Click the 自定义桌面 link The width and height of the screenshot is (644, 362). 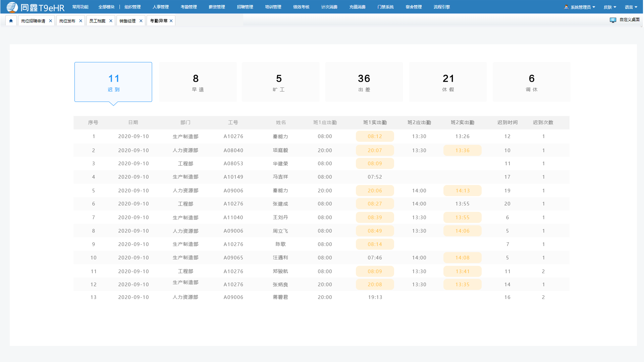tap(630, 20)
